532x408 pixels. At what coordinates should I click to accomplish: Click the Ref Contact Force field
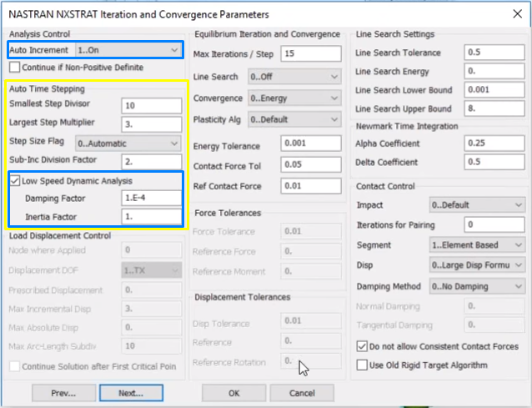click(x=311, y=186)
